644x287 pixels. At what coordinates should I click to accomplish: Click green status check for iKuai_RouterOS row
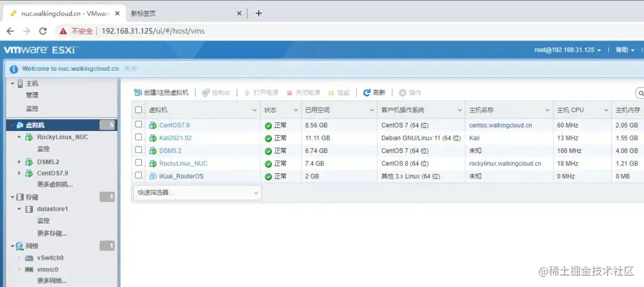[268, 176]
